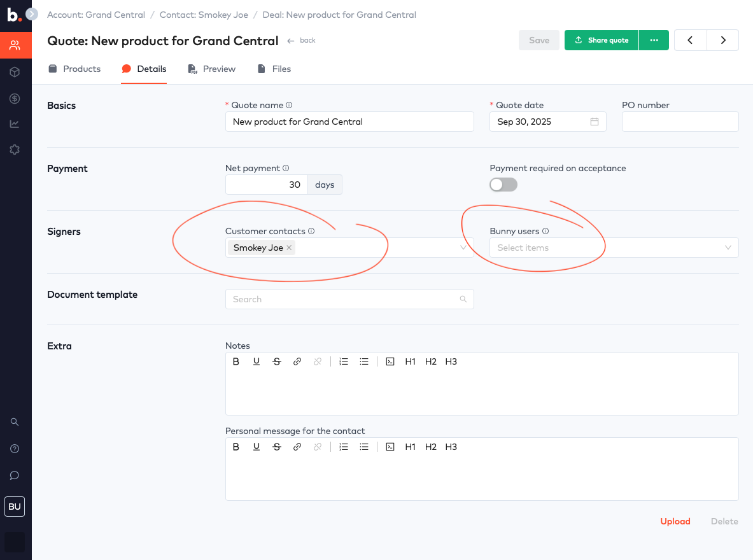Open Contact: Smokey Joe breadcrumb
Screen dimensions: 753x560
(204, 15)
